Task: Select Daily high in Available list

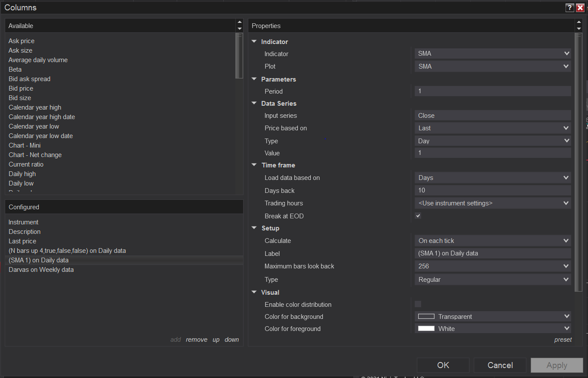Action: 22,174
